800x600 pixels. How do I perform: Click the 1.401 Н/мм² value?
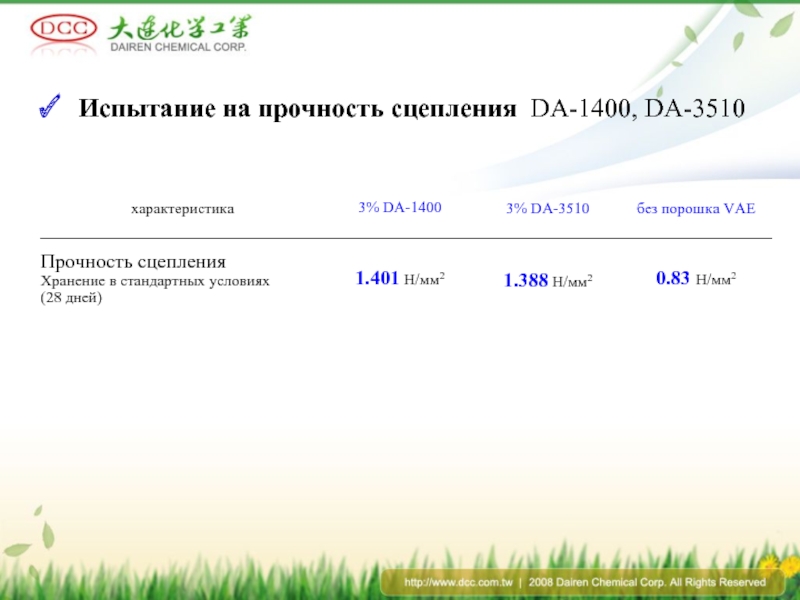(x=400, y=279)
